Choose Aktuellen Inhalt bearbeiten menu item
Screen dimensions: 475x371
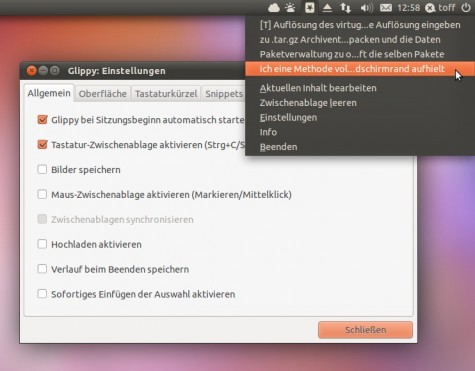[x=360, y=88]
